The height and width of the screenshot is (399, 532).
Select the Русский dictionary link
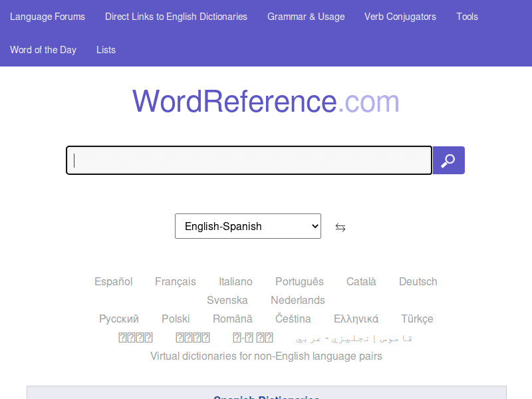(x=118, y=319)
